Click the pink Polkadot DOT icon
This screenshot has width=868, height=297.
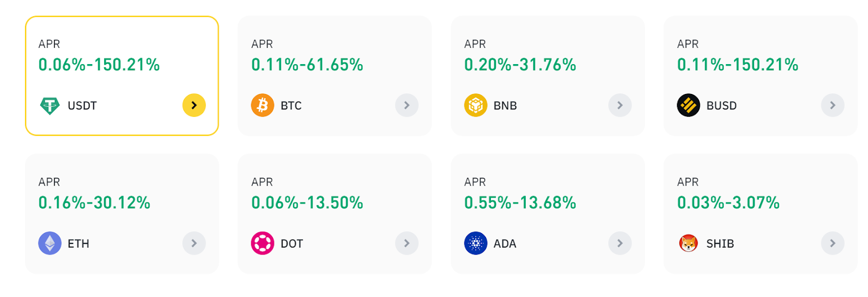coord(263,243)
